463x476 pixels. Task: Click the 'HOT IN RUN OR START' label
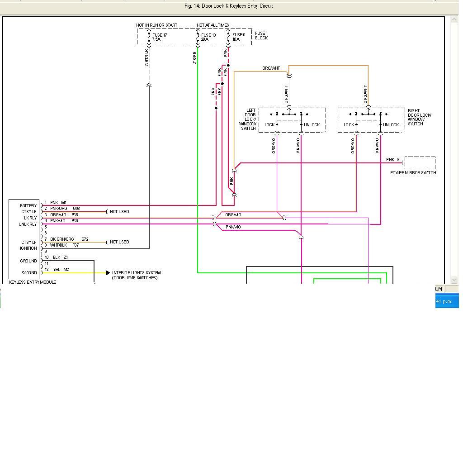tap(156, 25)
